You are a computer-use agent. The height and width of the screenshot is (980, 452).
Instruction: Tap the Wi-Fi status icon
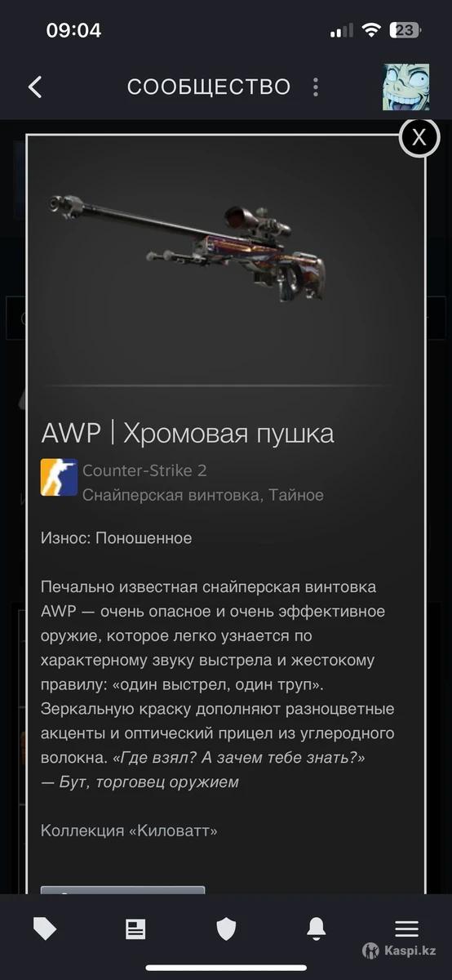pyautogui.click(x=371, y=30)
